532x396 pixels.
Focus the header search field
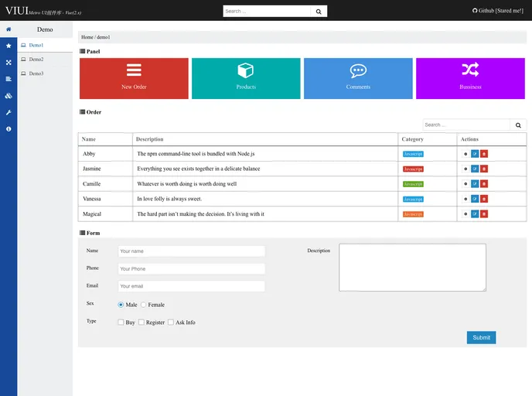click(267, 11)
